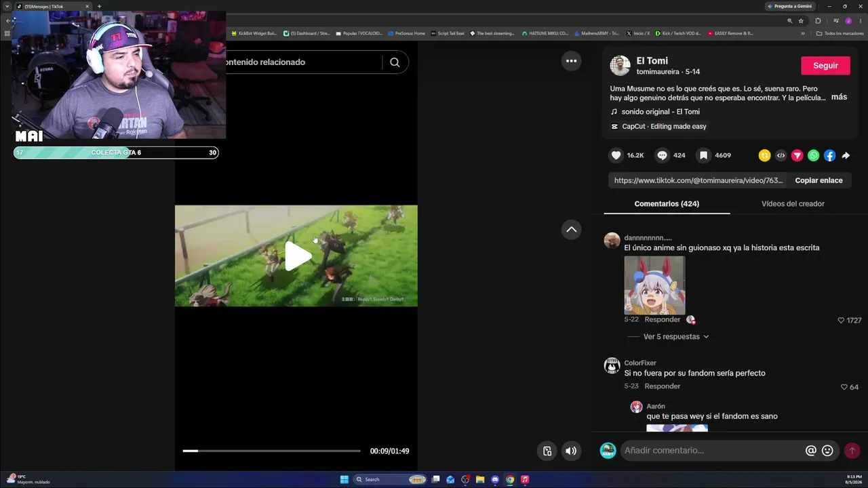Get the embed code icon
868x488 pixels.
pyautogui.click(x=781, y=155)
